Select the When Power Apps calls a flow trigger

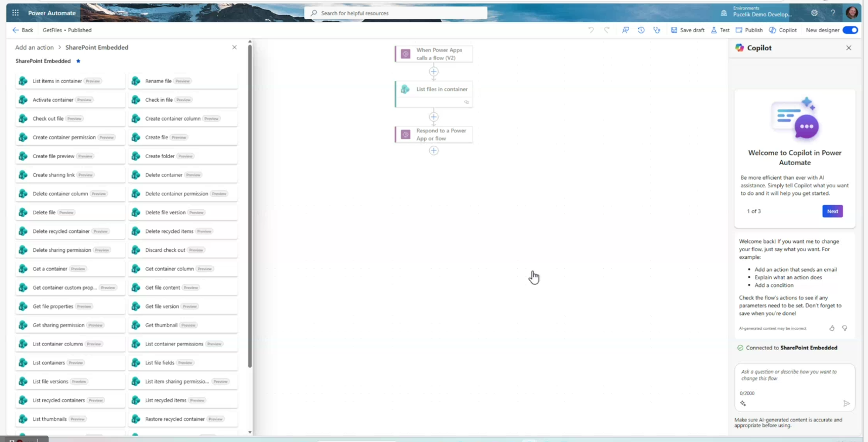point(433,54)
